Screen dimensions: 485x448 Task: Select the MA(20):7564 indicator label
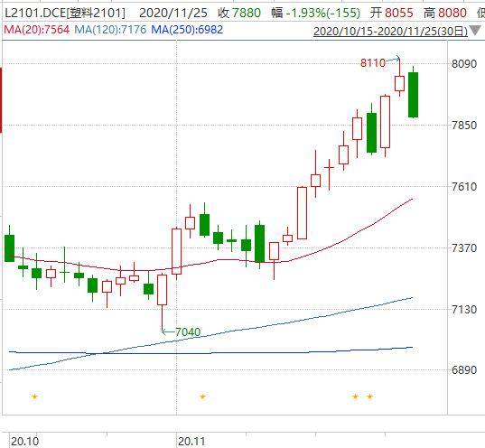[x=37, y=30]
